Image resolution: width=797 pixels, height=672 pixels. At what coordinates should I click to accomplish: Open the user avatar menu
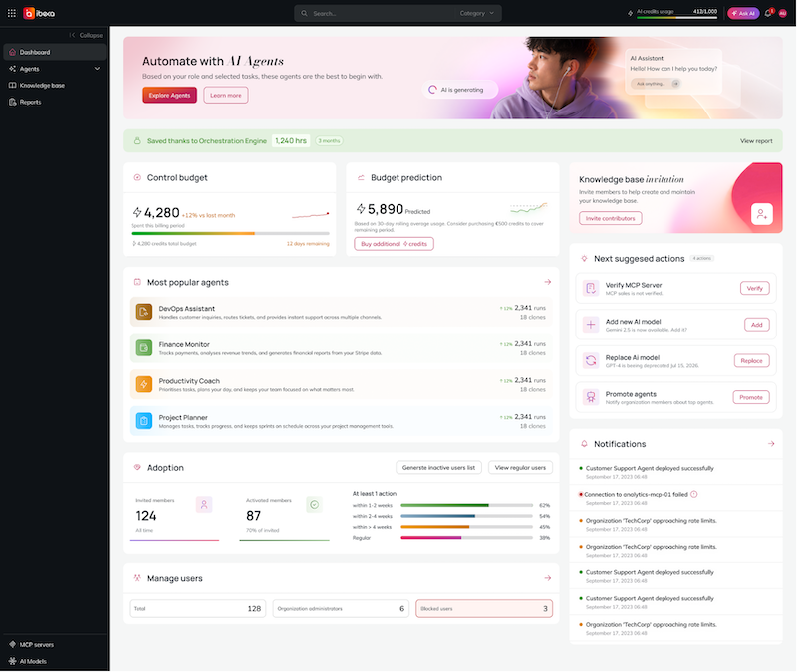783,13
